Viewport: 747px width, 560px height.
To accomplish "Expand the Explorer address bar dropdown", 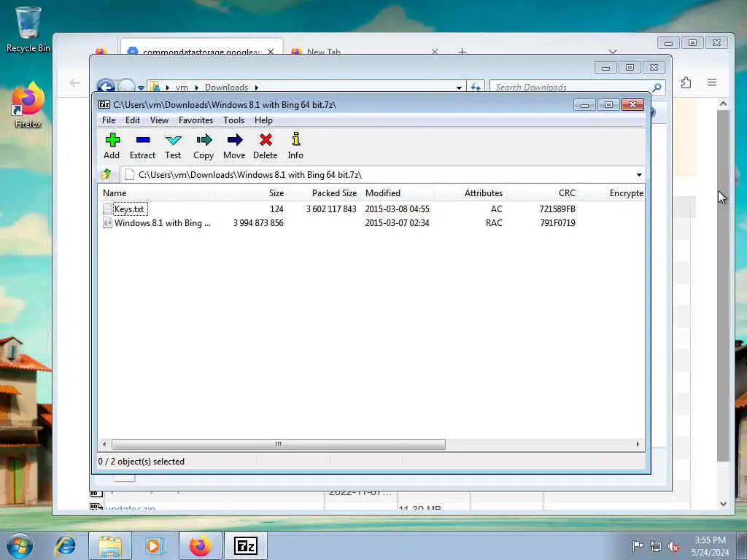I will tap(459, 87).
